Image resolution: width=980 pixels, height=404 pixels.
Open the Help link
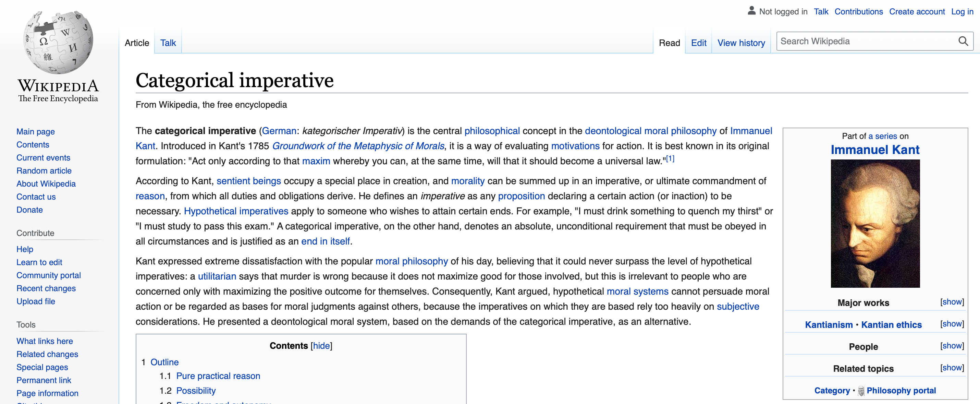click(x=25, y=249)
